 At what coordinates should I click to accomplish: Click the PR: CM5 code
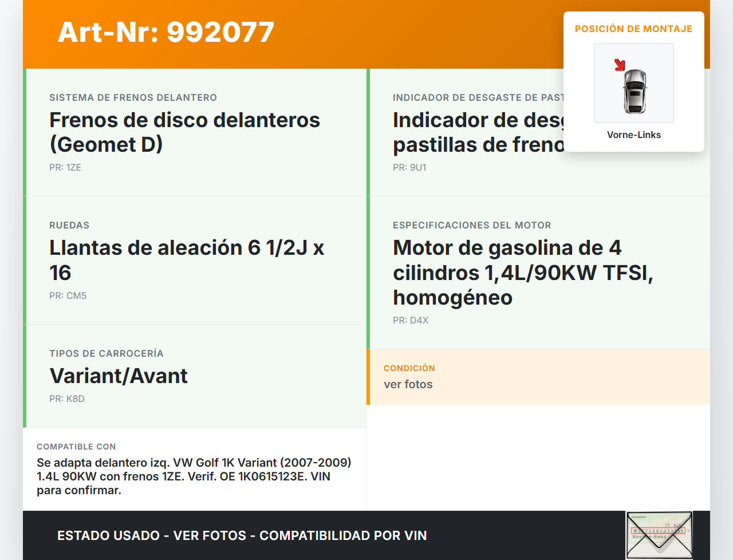pos(68,295)
